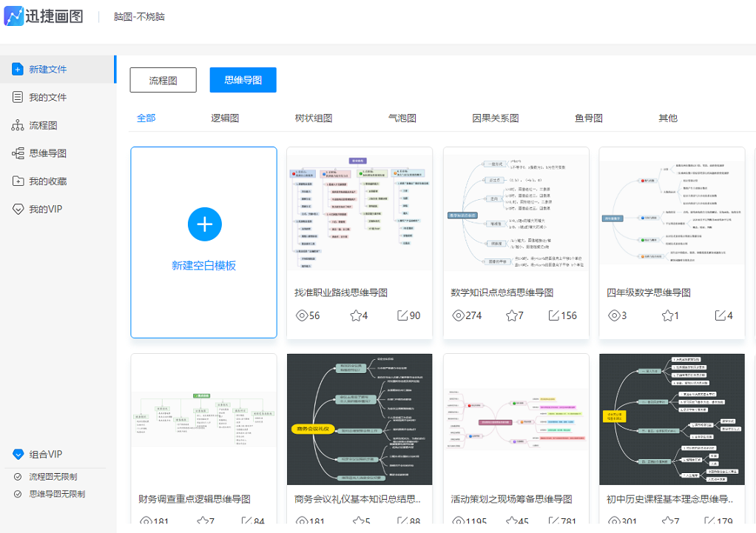Click the title 活动策划之现场筹备思维导图
The width and height of the screenshot is (756, 533).
(511, 499)
